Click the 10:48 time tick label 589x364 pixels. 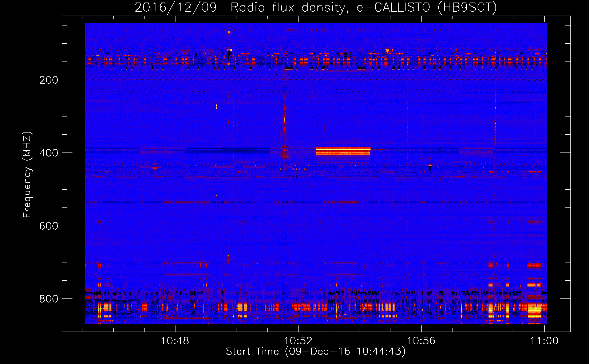pyautogui.click(x=175, y=341)
